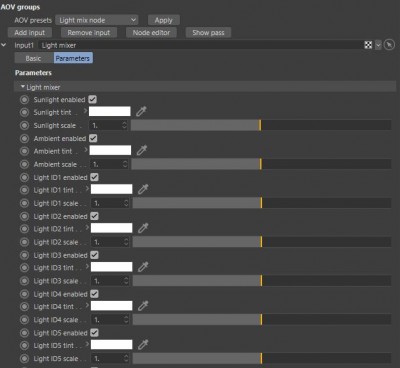Use the eyedropper for Light ID1 tint
This screenshot has width=400, height=368.
pyautogui.click(x=143, y=189)
